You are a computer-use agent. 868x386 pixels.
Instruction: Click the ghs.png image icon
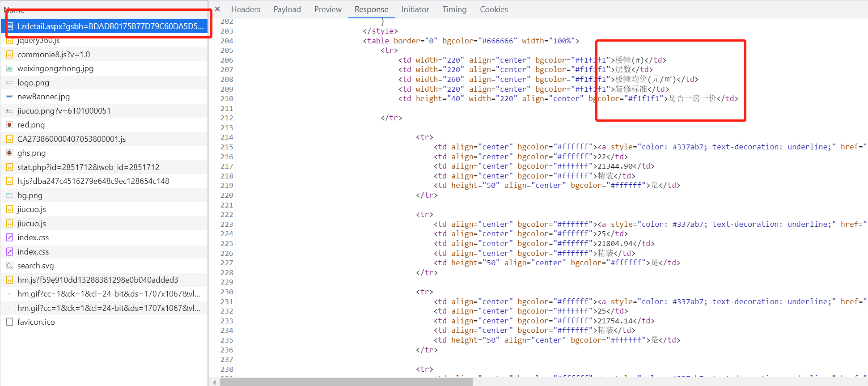click(x=9, y=153)
